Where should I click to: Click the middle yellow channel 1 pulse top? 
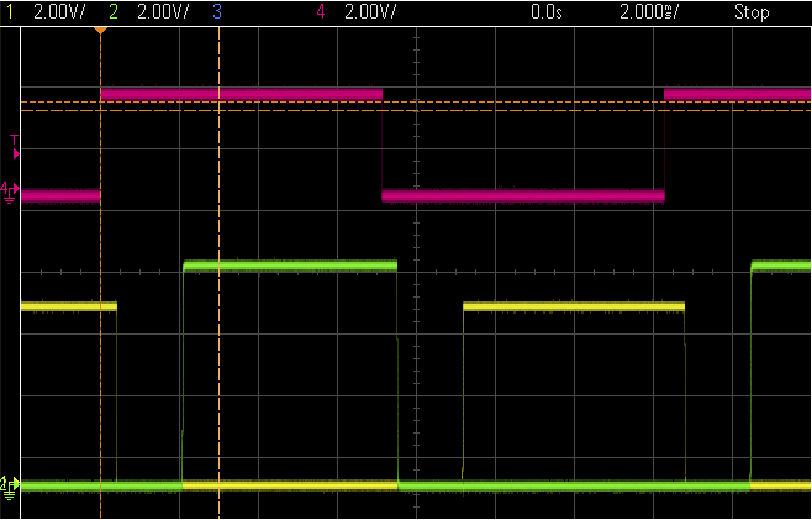574,306
